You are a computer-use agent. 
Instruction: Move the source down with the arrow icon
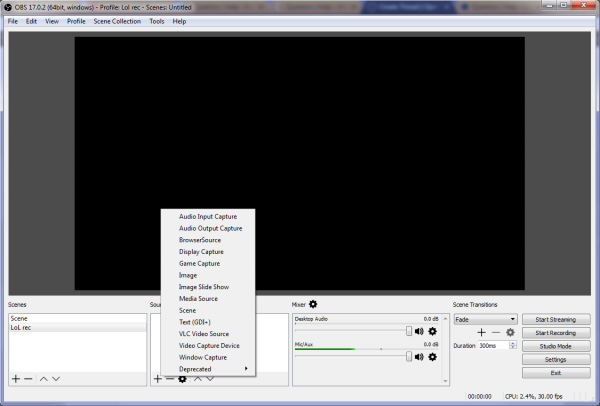coord(210,379)
